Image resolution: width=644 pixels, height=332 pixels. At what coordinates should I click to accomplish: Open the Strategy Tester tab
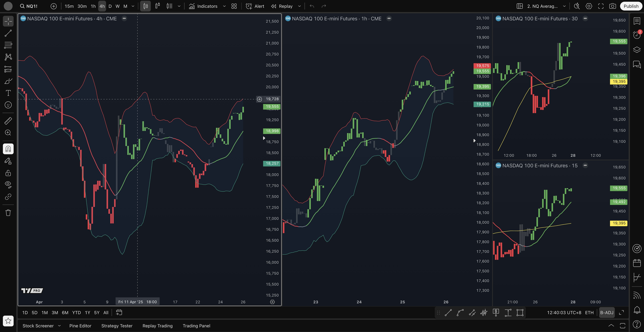point(117,326)
